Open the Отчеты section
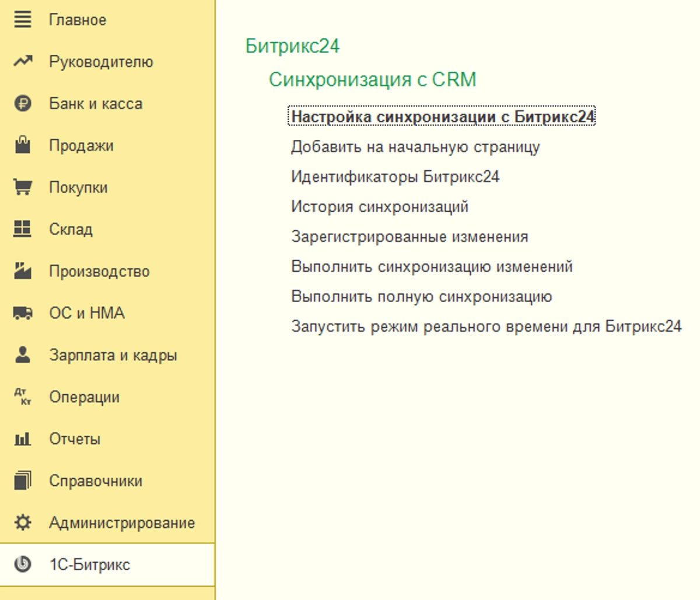 point(75,439)
